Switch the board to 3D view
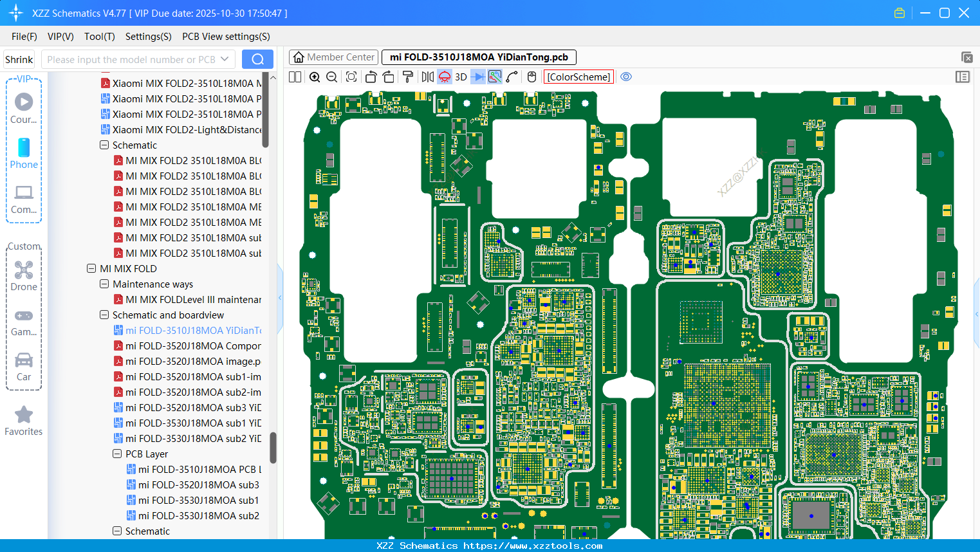This screenshot has width=980, height=552. (460, 77)
